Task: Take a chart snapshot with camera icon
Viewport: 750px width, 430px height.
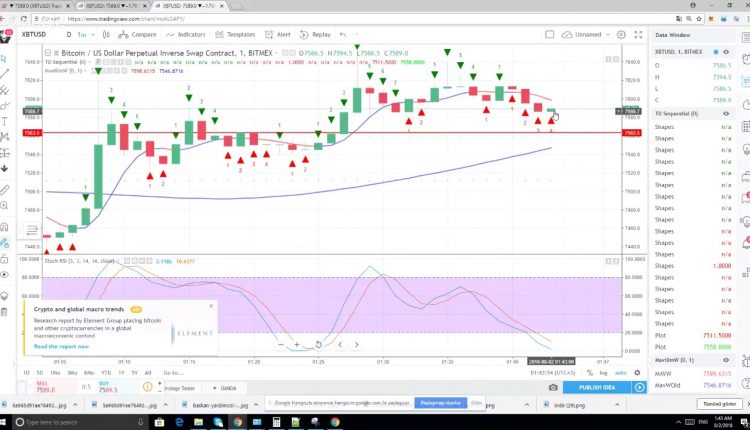Action: [553, 387]
